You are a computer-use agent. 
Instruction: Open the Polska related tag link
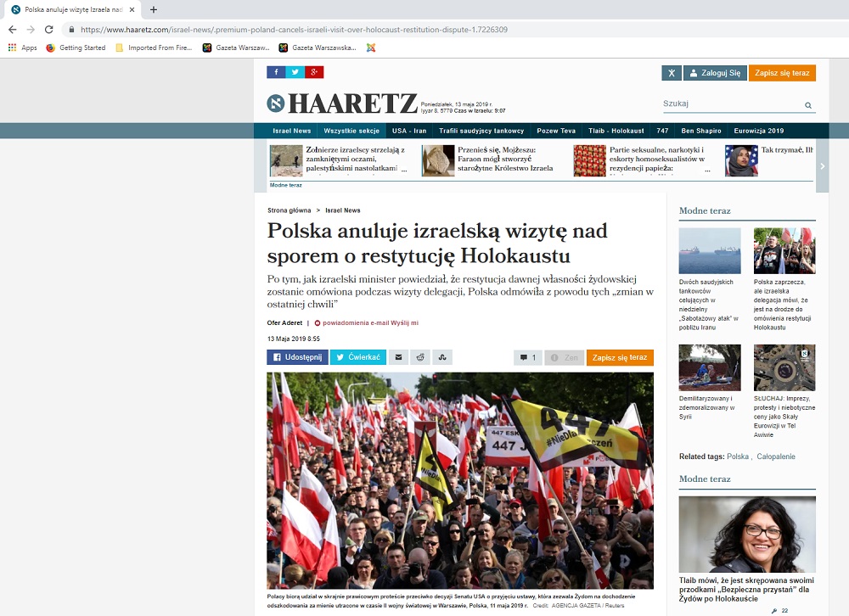coord(737,456)
